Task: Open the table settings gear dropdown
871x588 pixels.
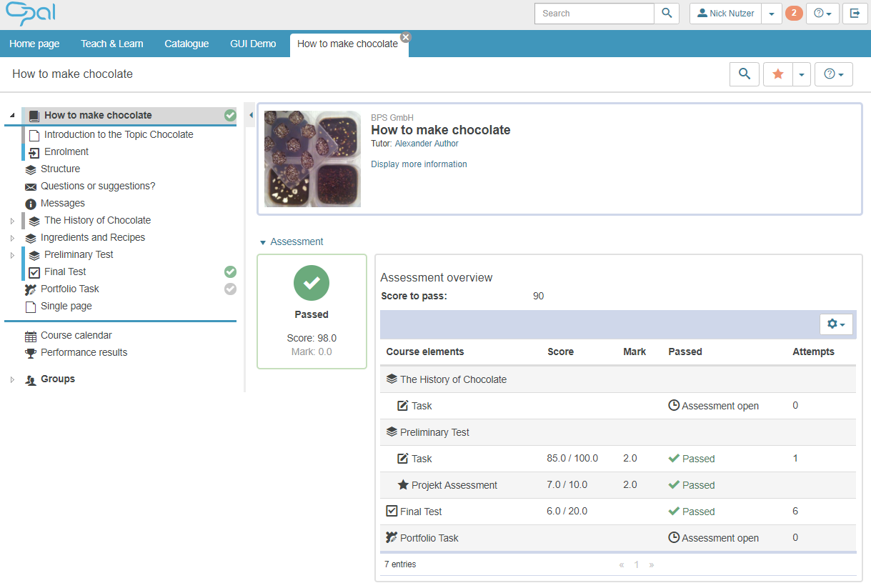Action: coord(835,324)
